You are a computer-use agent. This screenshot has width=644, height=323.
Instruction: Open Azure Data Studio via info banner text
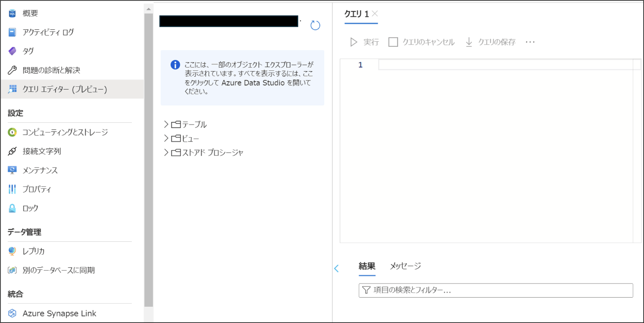[x=248, y=78]
